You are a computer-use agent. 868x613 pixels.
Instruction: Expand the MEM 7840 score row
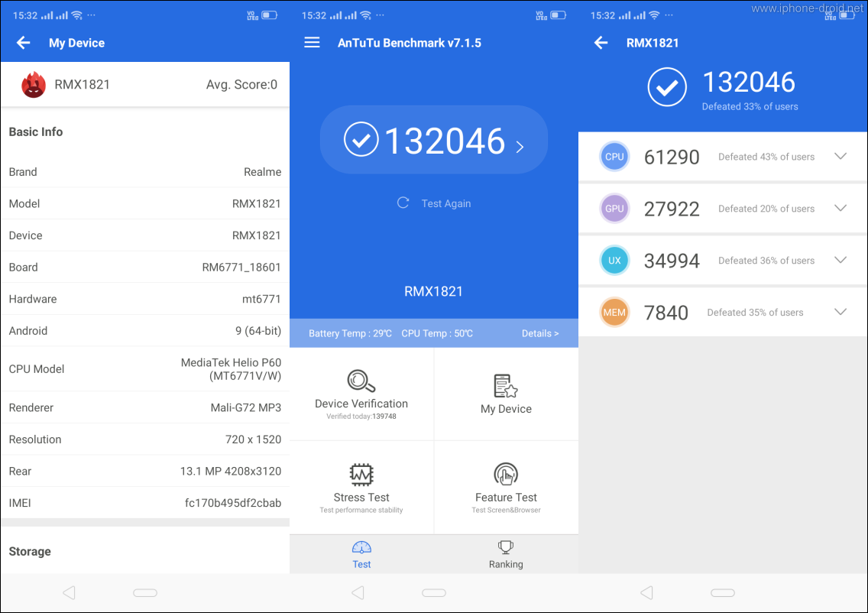840,312
